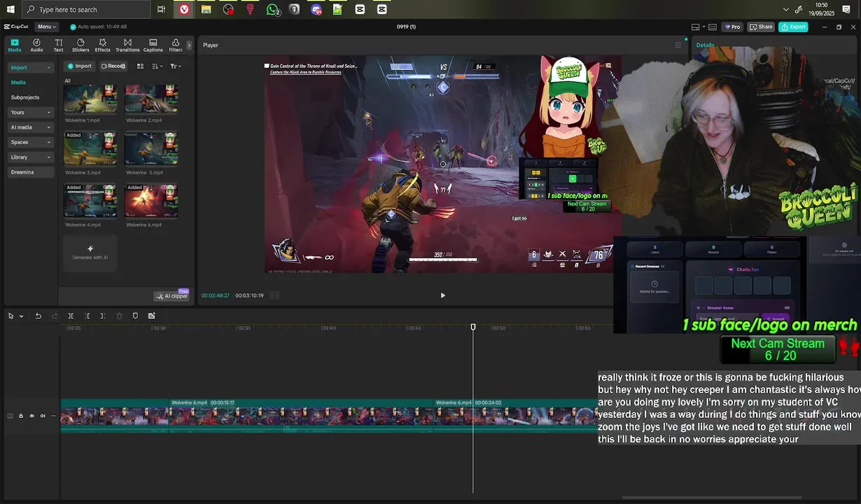Open the media sort options

[157, 66]
